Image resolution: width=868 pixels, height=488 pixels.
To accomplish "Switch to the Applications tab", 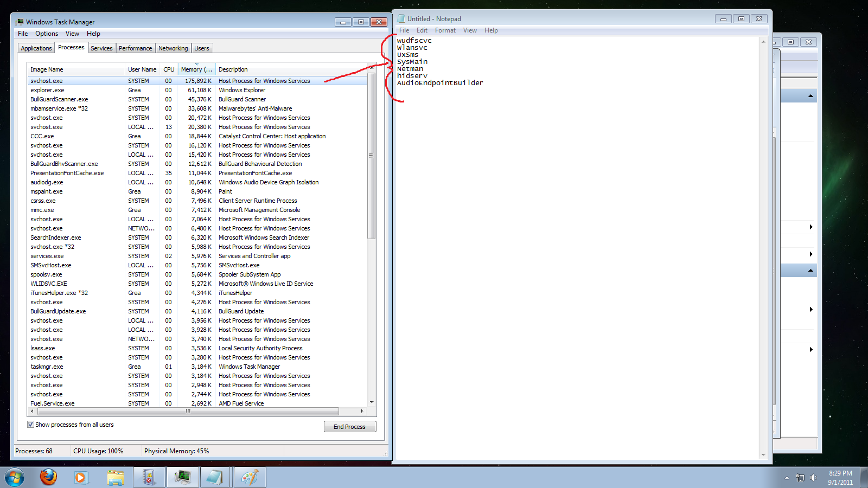I will coord(36,48).
